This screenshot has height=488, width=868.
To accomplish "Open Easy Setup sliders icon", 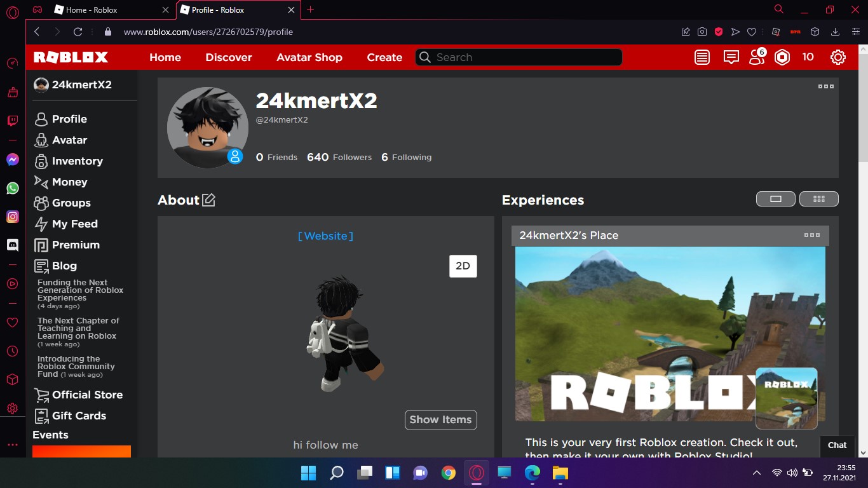I will [855, 32].
